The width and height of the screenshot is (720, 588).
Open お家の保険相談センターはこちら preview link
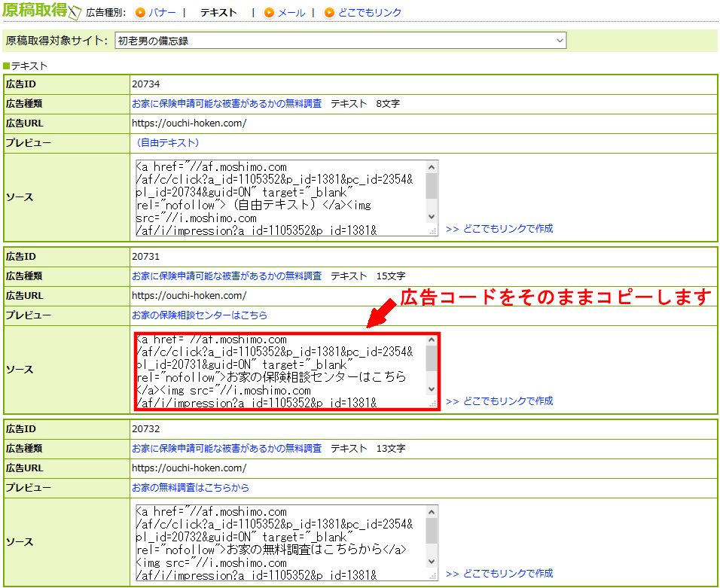point(200,315)
